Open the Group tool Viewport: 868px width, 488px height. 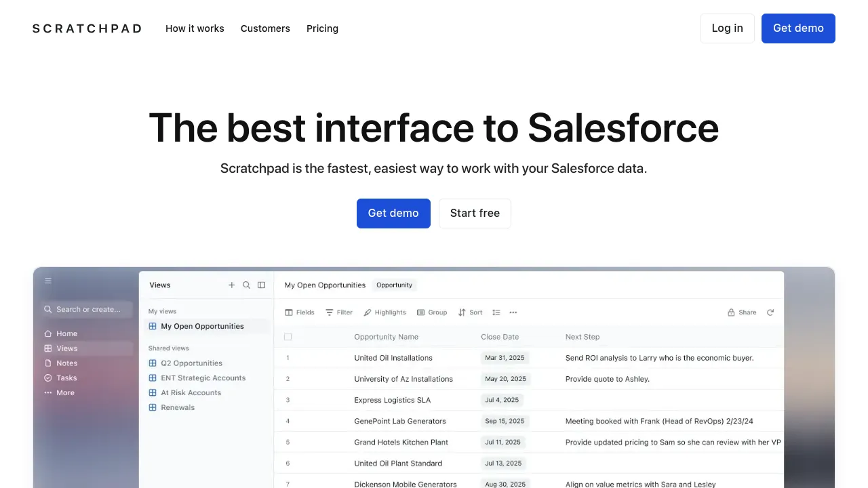432,312
